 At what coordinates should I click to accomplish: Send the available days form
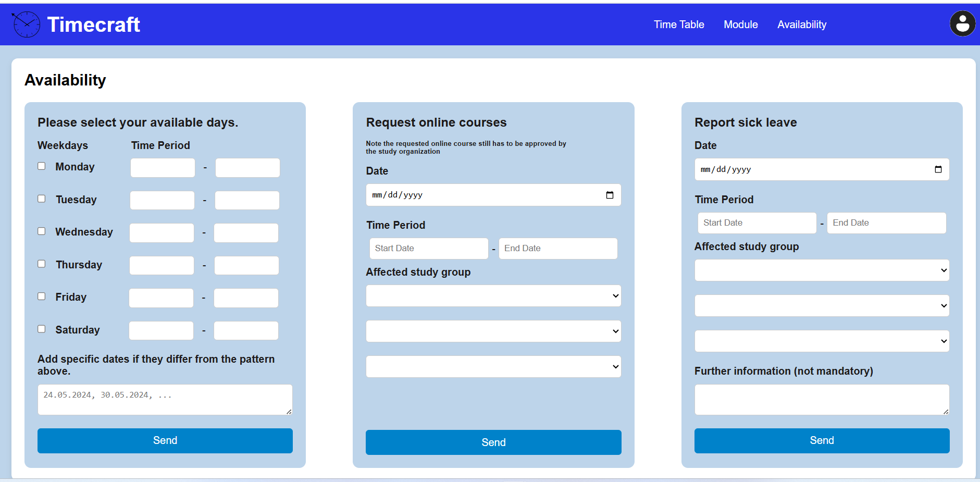coord(165,440)
